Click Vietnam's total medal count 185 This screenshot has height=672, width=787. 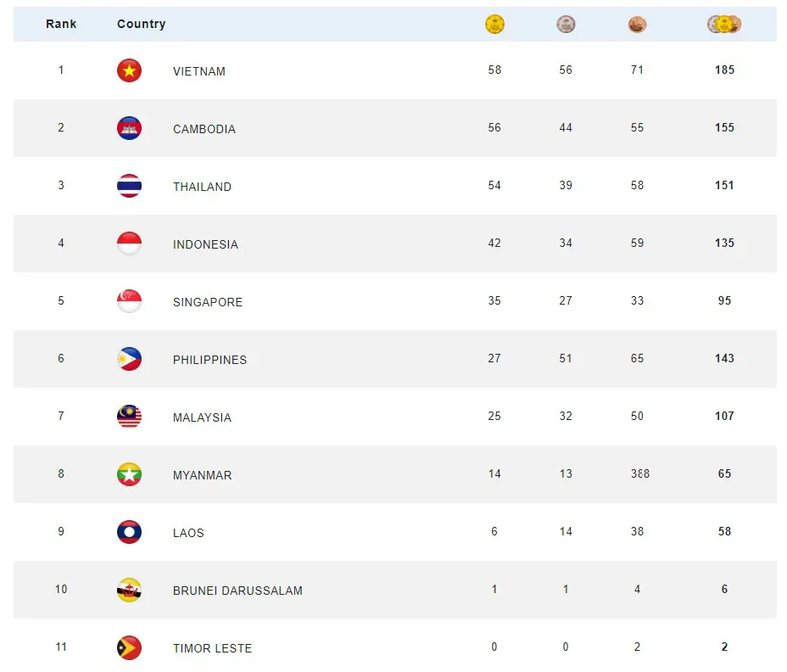click(x=724, y=70)
